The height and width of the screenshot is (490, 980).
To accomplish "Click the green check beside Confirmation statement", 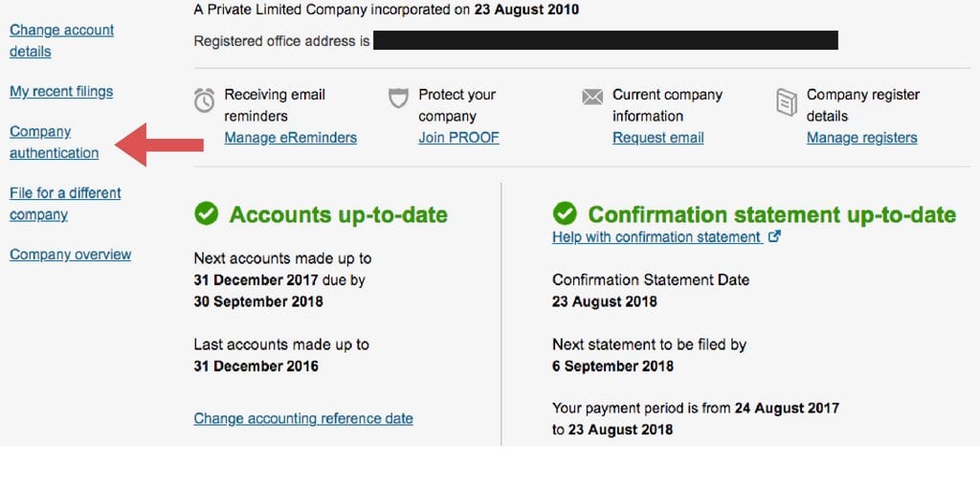I will tap(565, 213).
